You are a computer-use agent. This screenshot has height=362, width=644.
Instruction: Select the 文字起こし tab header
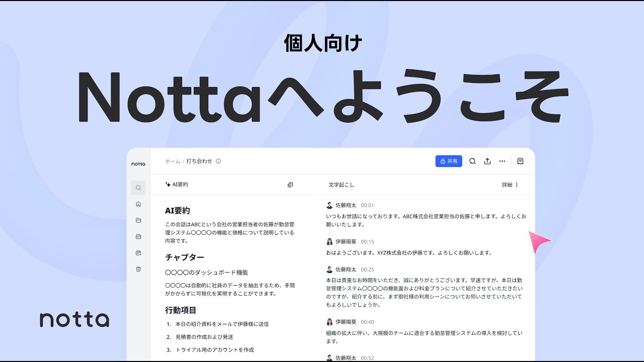pos(342,185)
